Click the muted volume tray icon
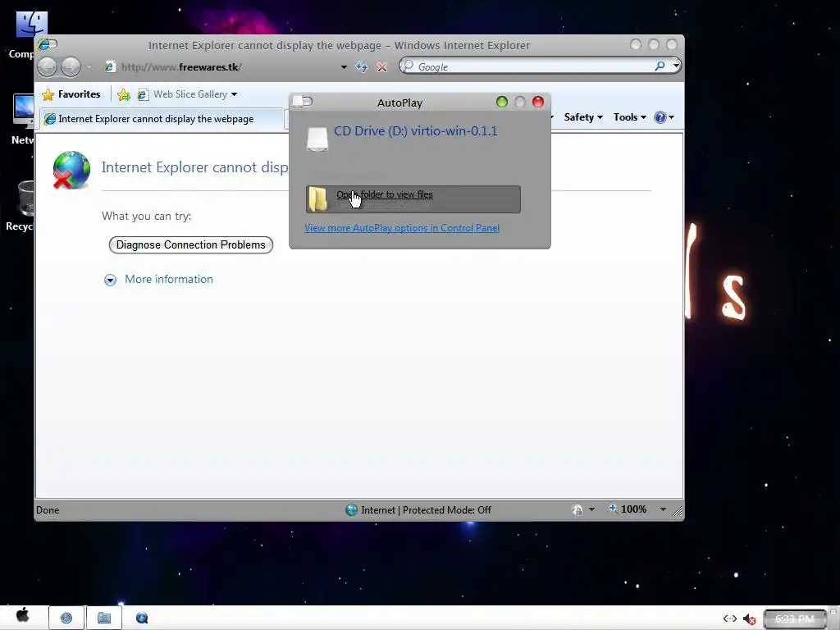Screen dimensions: 840x630 750,619
